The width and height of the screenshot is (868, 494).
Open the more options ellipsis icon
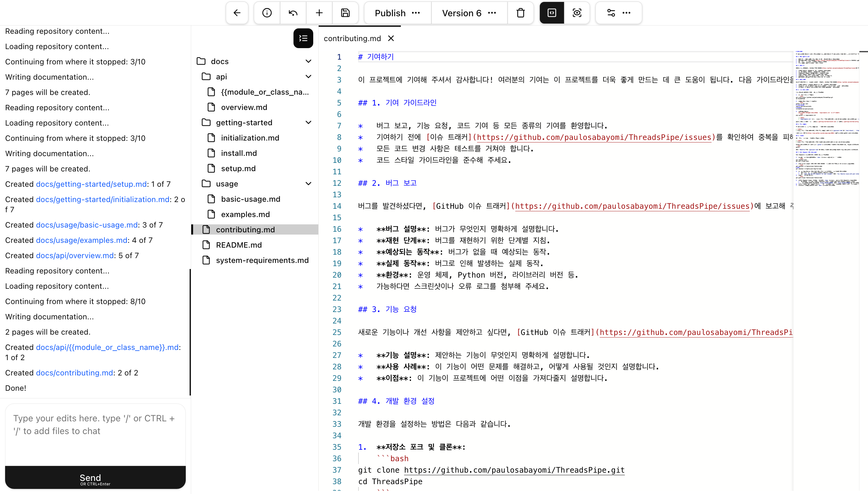pyautogui.click(x=626, y=12)
